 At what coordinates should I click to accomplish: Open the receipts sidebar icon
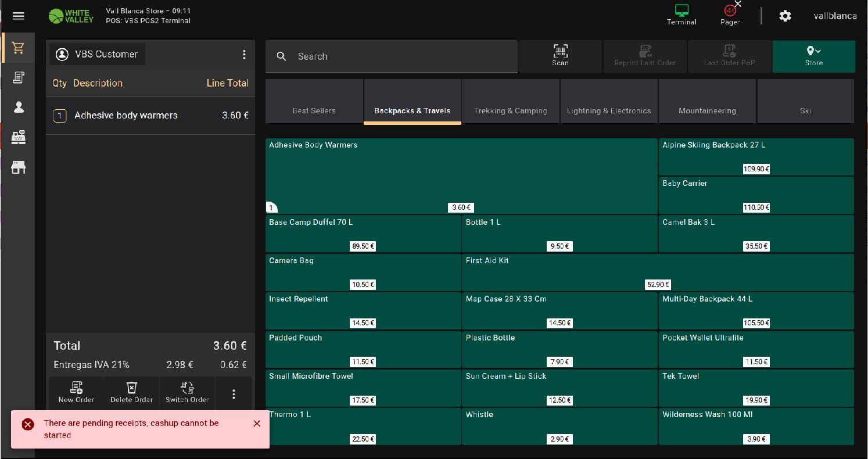click(19, 78)
